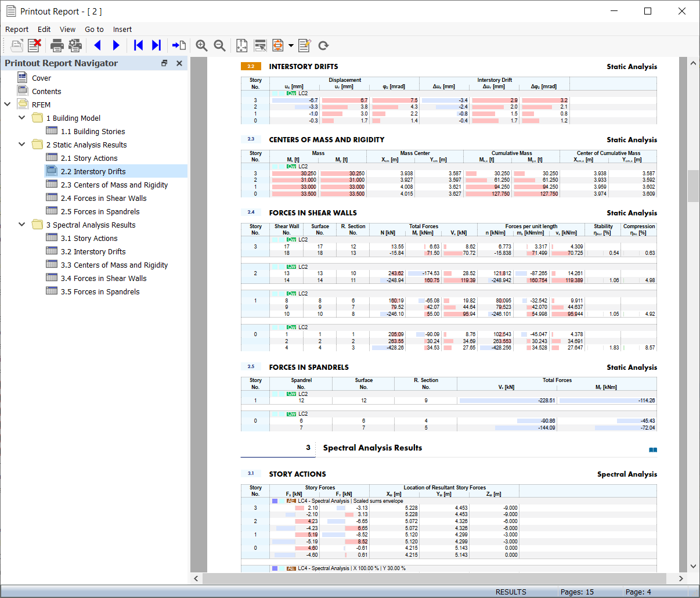The image size is (700, 598).
Task: Collapse the RFEM tree node
Action: (x=8, y=105)
